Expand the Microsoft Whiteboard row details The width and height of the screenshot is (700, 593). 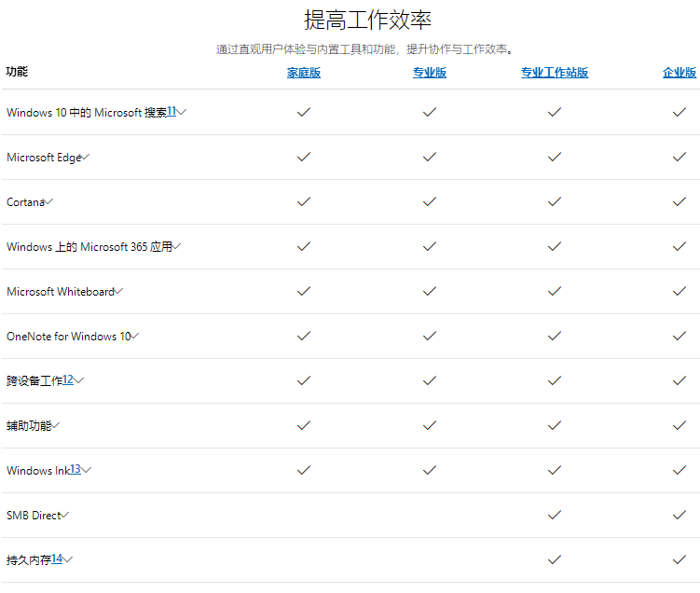tap(118, 291)
